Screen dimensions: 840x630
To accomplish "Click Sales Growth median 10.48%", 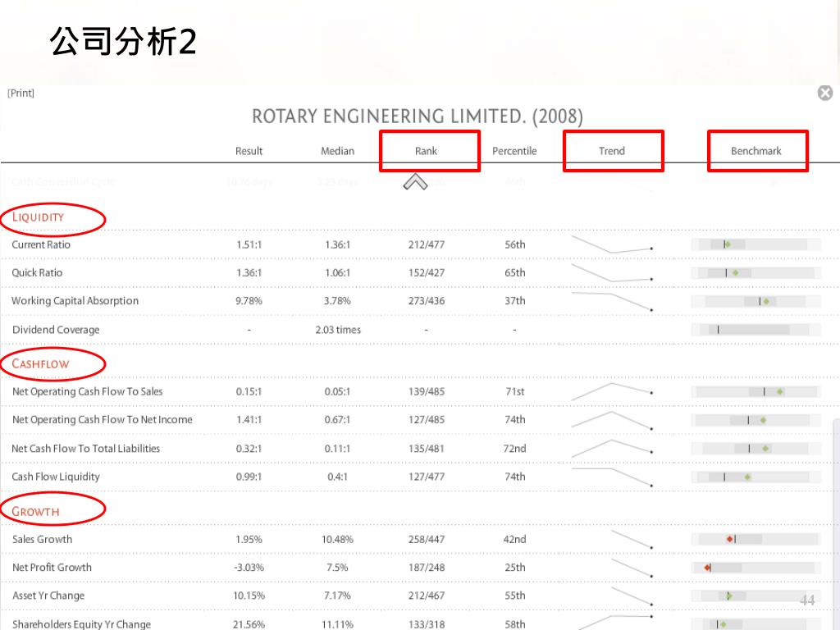I will pos(337,540).
